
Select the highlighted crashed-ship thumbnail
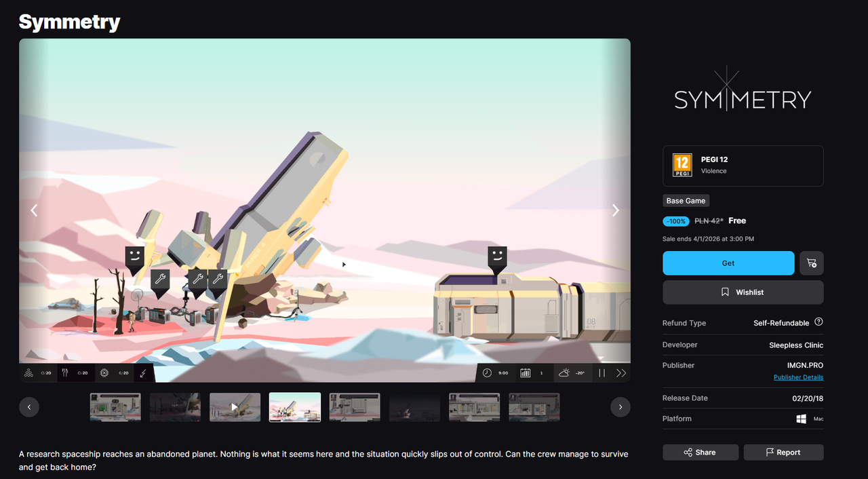click(x=295, y=407)
